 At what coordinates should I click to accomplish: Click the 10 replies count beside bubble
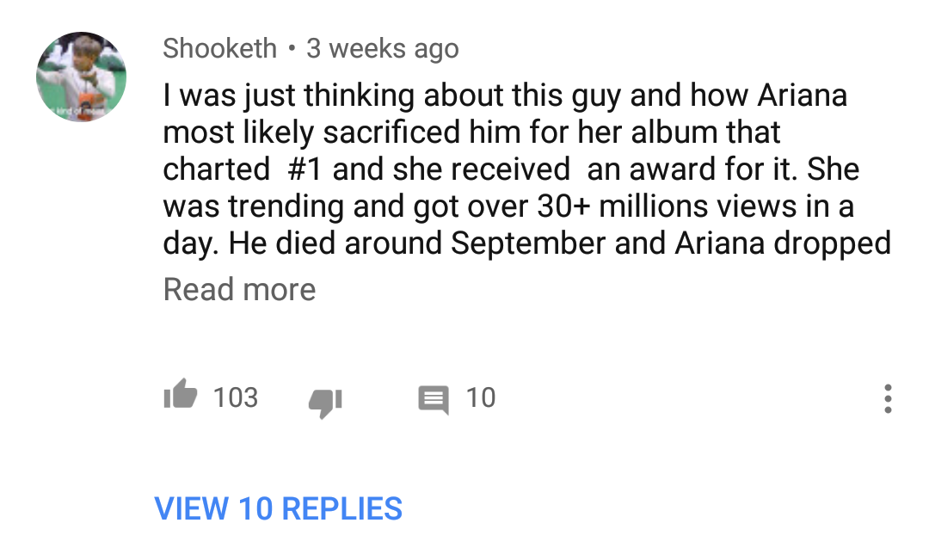(x=481, y=397)
